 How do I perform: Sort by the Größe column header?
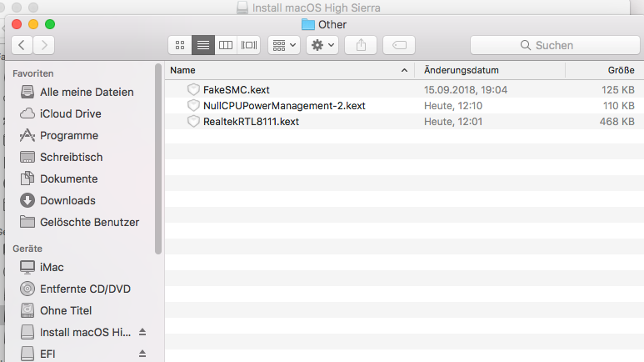pos(605,70)
